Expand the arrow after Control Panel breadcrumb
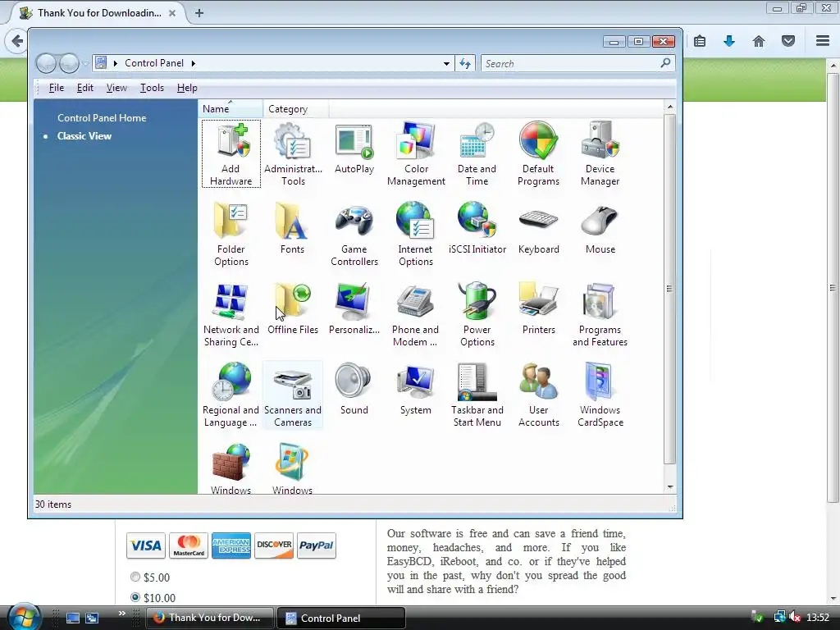840x630 pixels. click(194, 63)
